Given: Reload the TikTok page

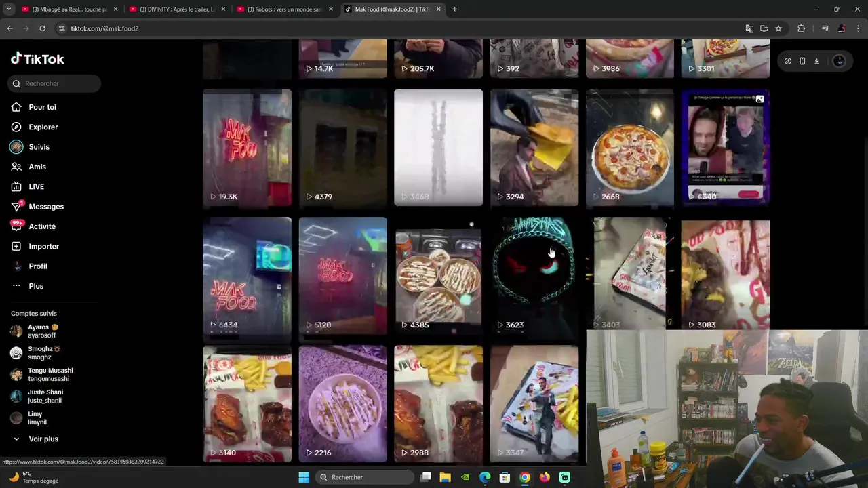Looking at the screenshot, I should click(42, 28).
